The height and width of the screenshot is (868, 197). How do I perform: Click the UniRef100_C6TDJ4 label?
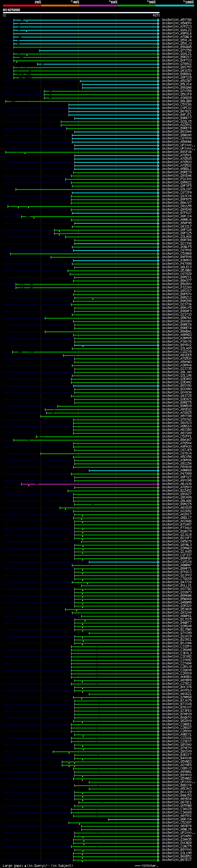(x=176, y=453)
